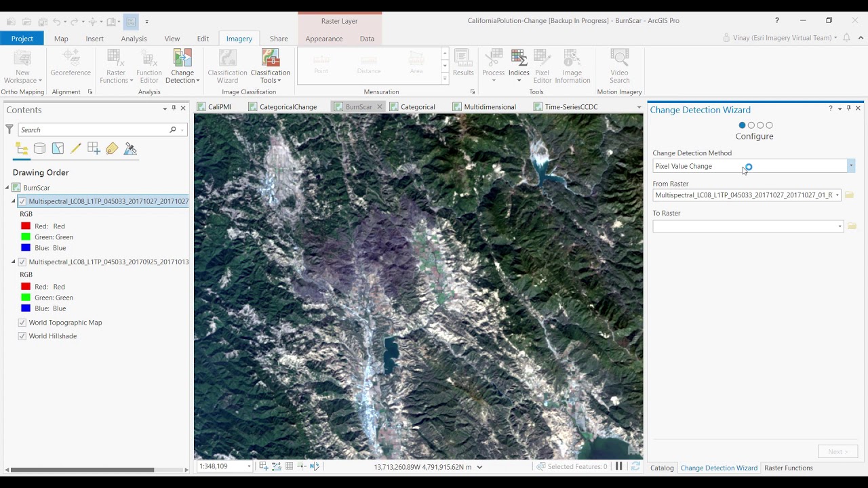
Task: Open notifications bell icon
Action: [x=846, y=38]
